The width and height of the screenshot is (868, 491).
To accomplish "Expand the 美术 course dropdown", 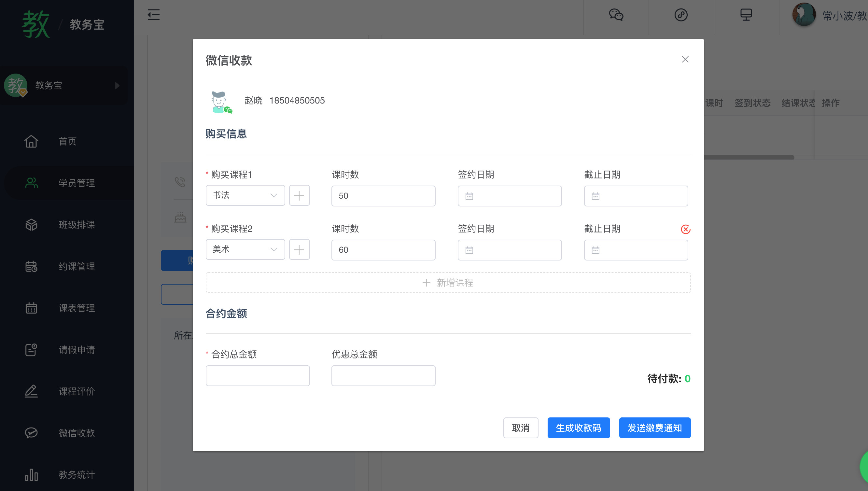I will click(245, 249).
